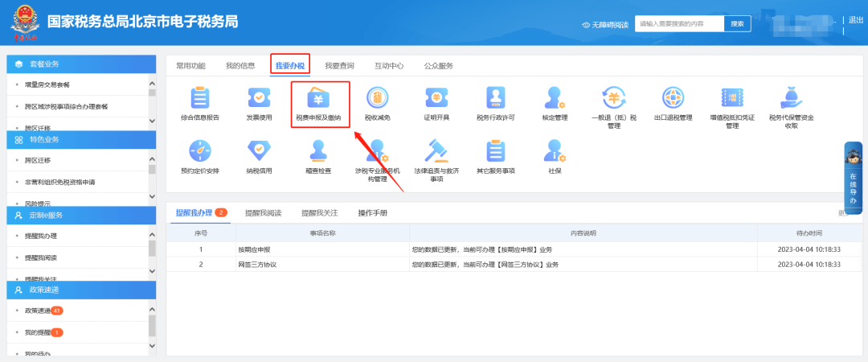Open 增量房交易套餐 in sidebar

(x=47, y=84)
